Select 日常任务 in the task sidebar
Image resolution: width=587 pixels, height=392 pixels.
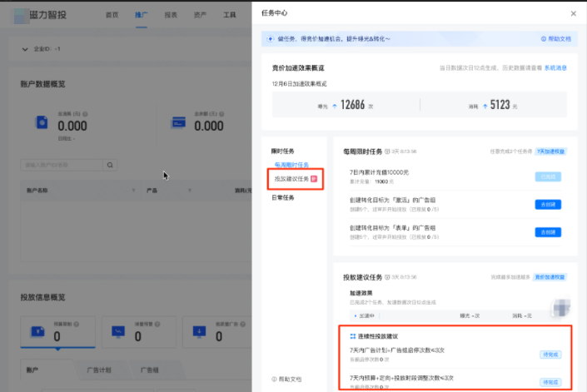[x=282, y=197]
